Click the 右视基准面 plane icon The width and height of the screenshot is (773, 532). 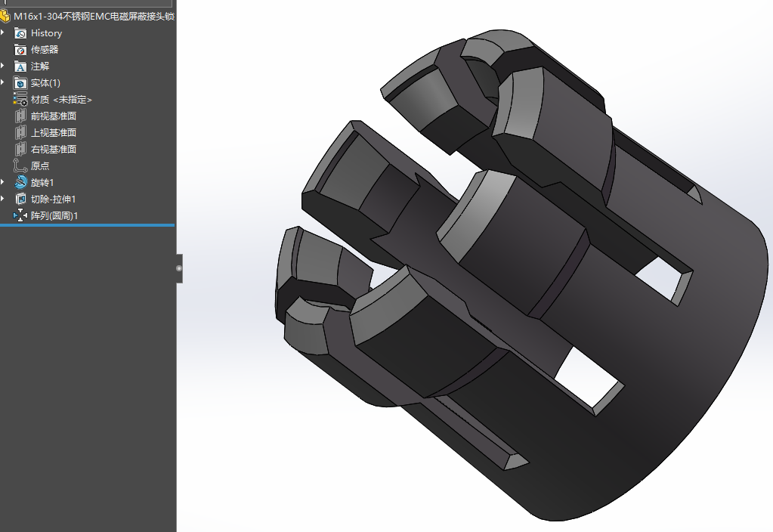click(20, 150)
